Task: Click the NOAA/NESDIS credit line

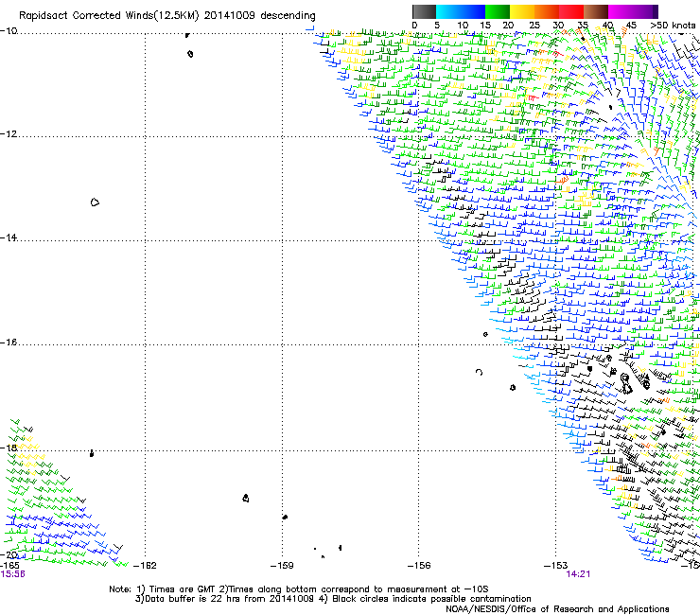Action: (x=557, y=609)
